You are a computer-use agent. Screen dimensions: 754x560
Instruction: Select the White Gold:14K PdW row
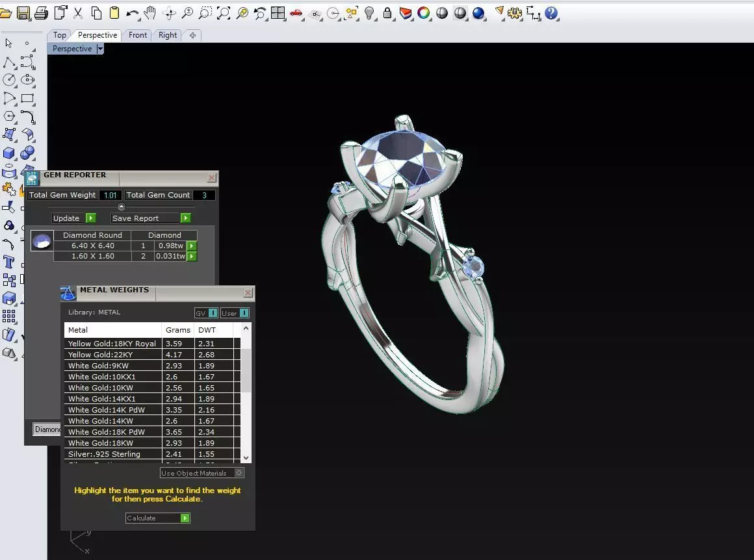[x=152, y=410]
